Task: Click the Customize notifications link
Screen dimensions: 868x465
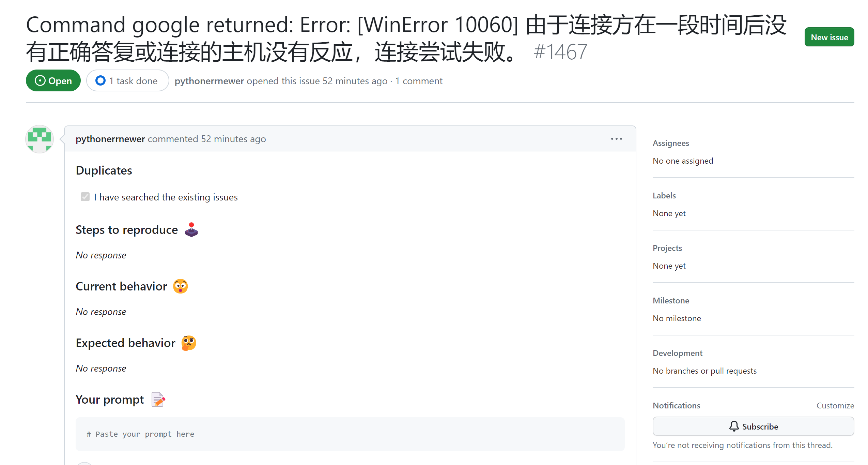Action: [836, 405]
